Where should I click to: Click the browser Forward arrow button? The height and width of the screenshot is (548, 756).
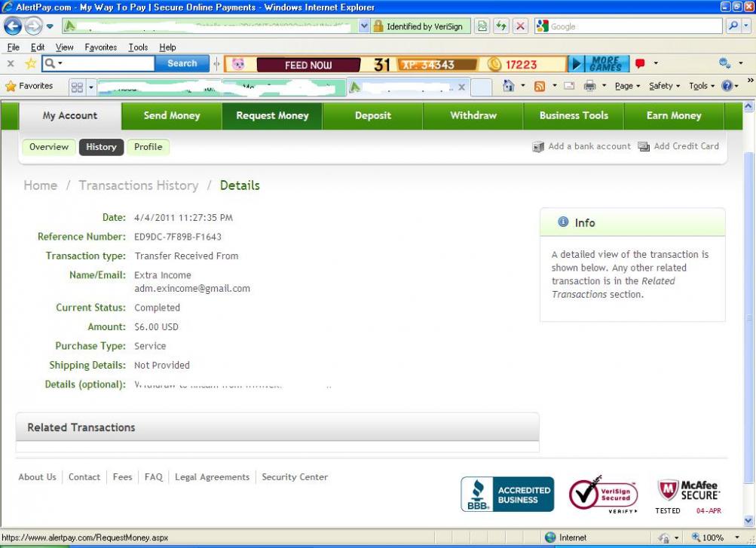click(33, 26)
